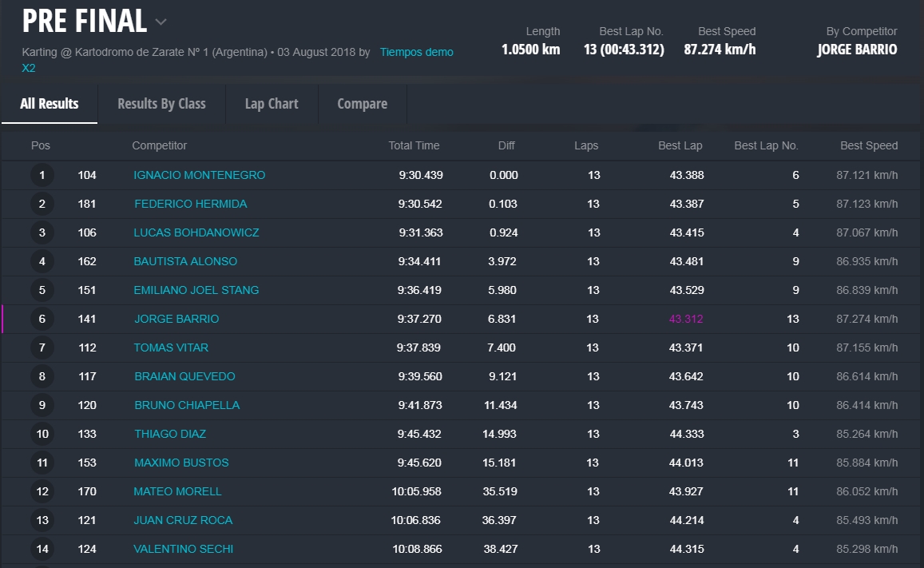Open IGNACIO MONTENEGRO competitor details

pyautogui.click(x=199, y=175)
